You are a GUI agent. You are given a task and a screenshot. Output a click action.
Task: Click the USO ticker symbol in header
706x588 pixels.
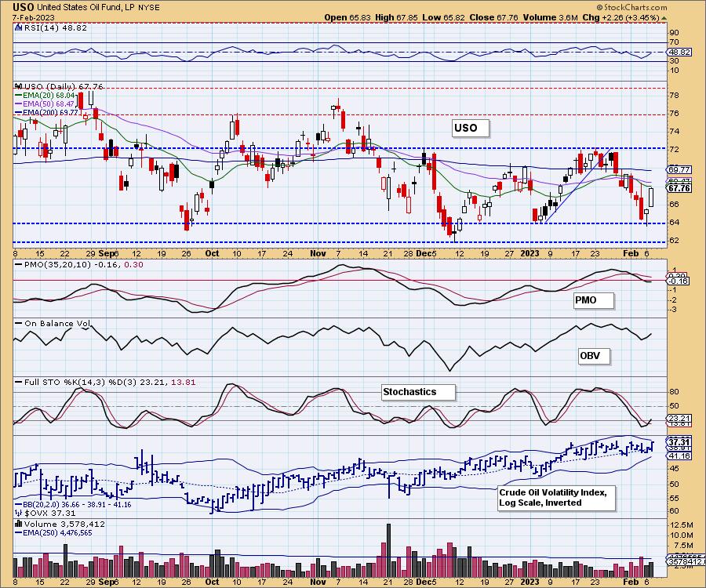click(24, 7)
